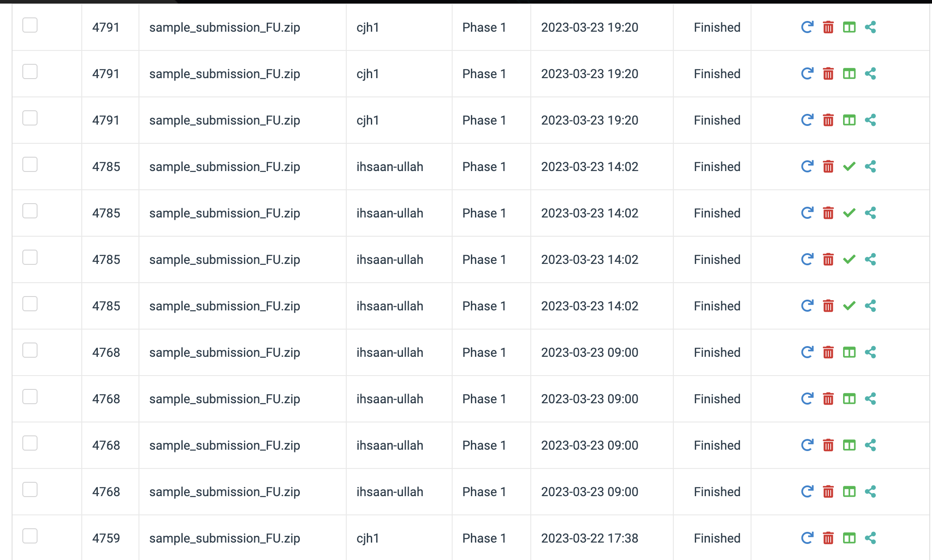Select the Finished status of submission 4791

(x=717, y=27)
